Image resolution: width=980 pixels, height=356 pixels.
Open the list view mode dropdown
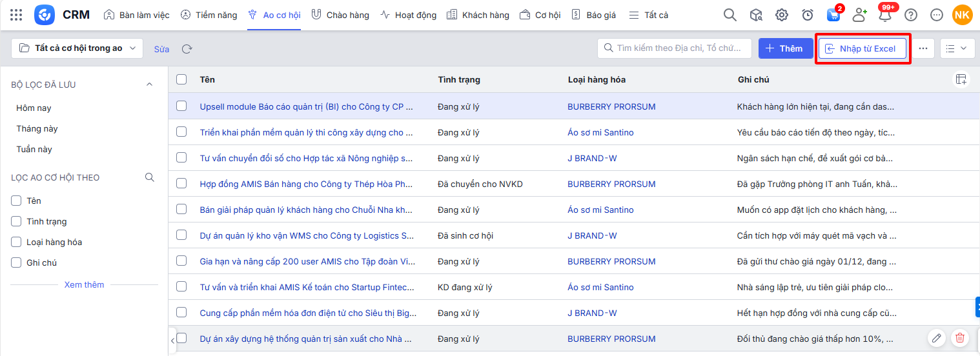957,48
